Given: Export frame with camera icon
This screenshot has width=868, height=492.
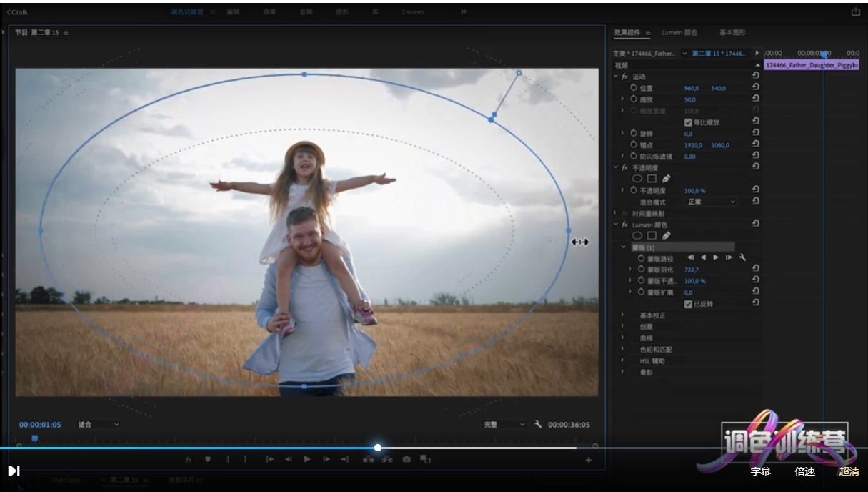Looking at the screenshot, I should (406, 459).
